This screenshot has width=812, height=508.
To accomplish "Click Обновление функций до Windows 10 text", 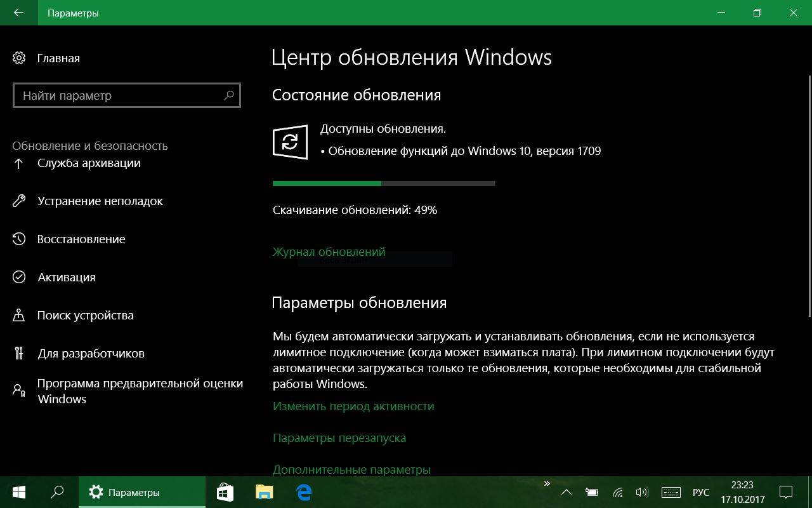I will [x=464, y=151].
